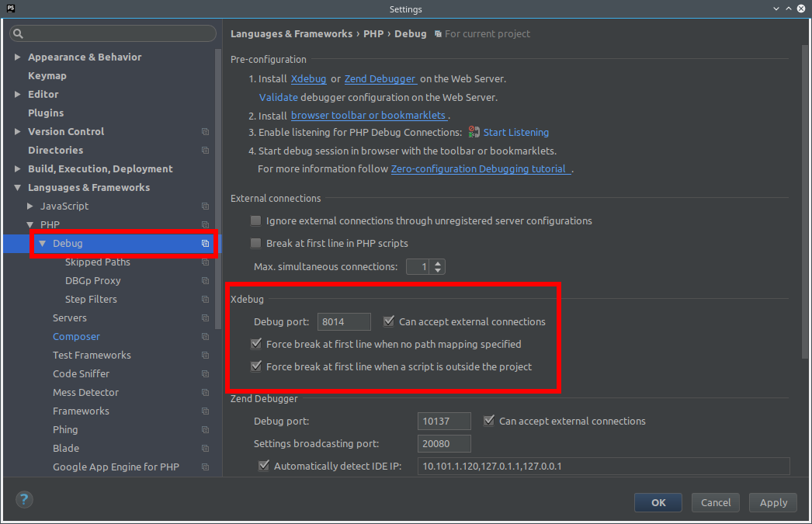Screen dimensions: 812x524
Task: Click the project-scope icon beside Google App Engine
Action: click(x=205, y=467)
